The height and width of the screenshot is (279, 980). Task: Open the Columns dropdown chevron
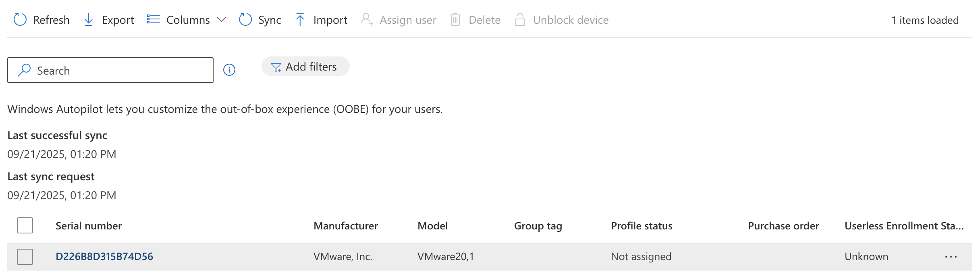coord(220,19)
